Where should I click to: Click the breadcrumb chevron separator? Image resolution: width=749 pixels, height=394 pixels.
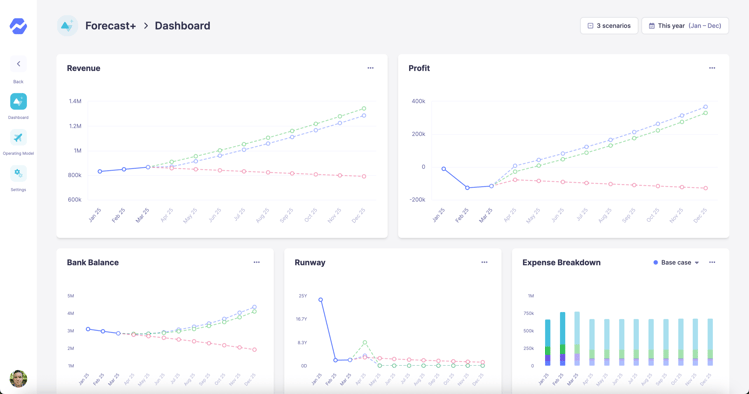coord(146,26)
